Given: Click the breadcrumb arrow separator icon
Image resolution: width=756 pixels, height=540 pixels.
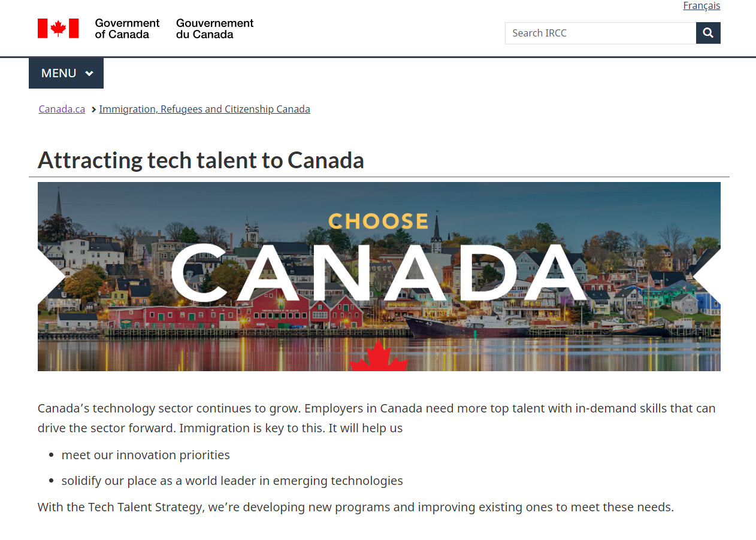Looking at the screenshot, I should 94,110.
